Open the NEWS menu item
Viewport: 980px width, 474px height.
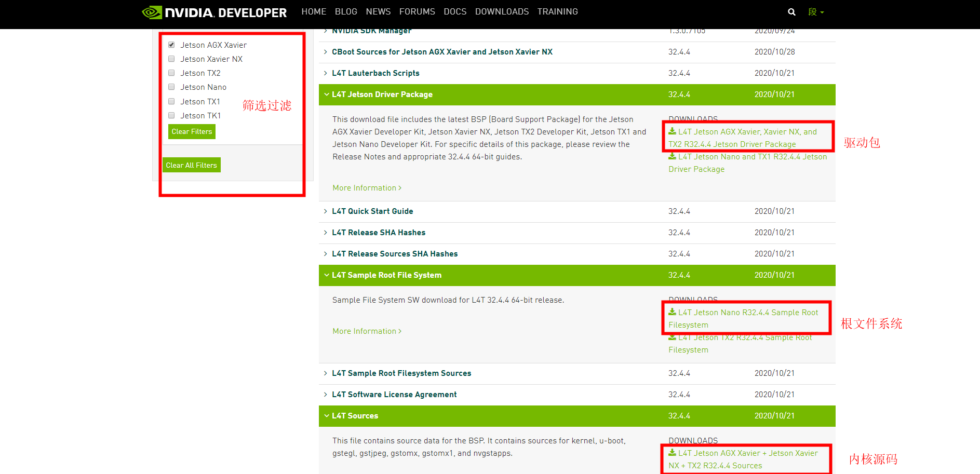click(x=378, y=11)
